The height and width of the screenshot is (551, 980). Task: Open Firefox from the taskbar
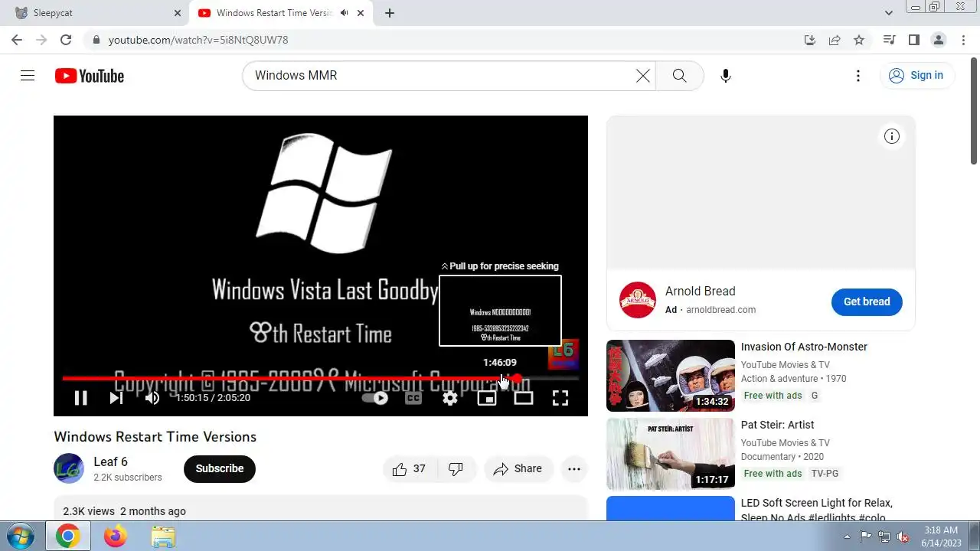(116, 536)
